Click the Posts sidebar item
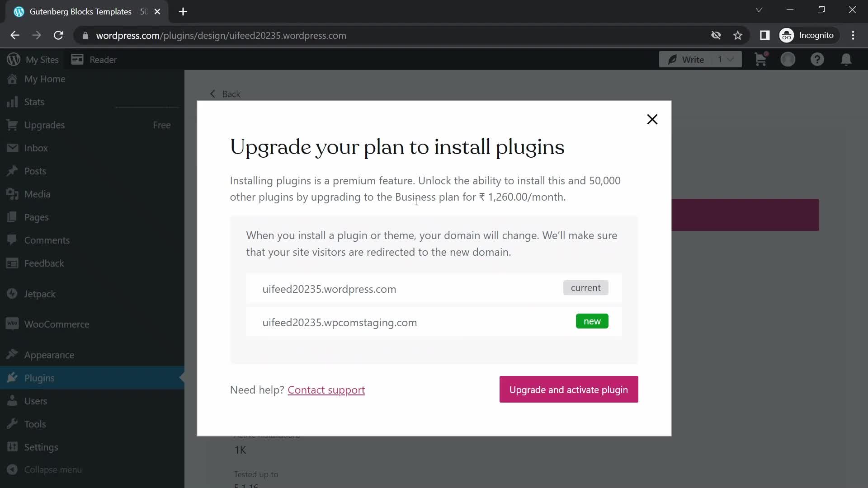The width and height of the screenshot is (868, 488). [x=35, y=171]
